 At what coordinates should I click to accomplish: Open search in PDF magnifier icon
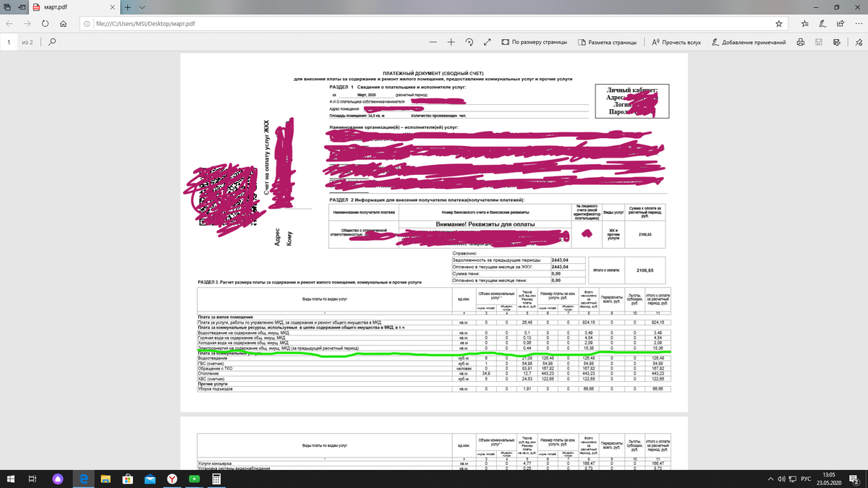coord(52,43)
